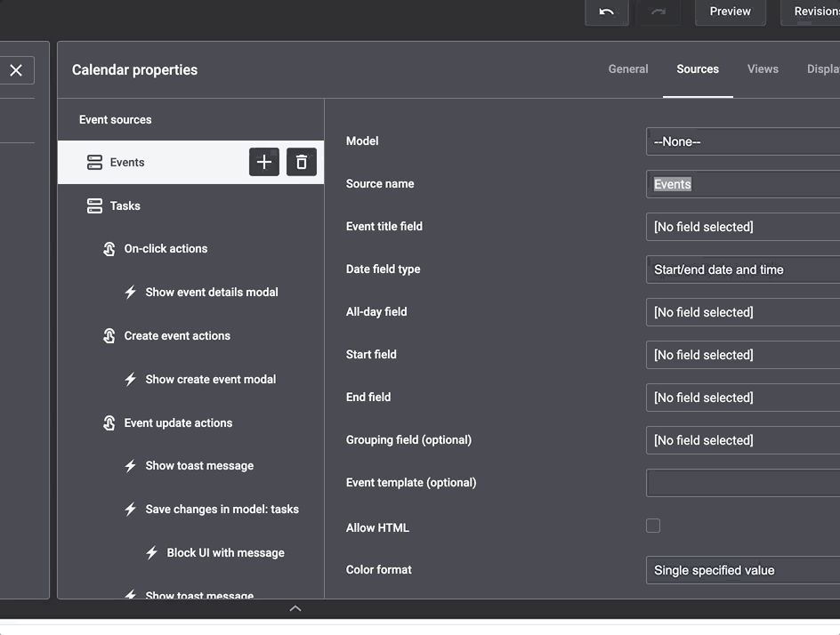
Task: Open the Model dropdown showing --None--
Action: pyautogui.click(x=743, y=141)
